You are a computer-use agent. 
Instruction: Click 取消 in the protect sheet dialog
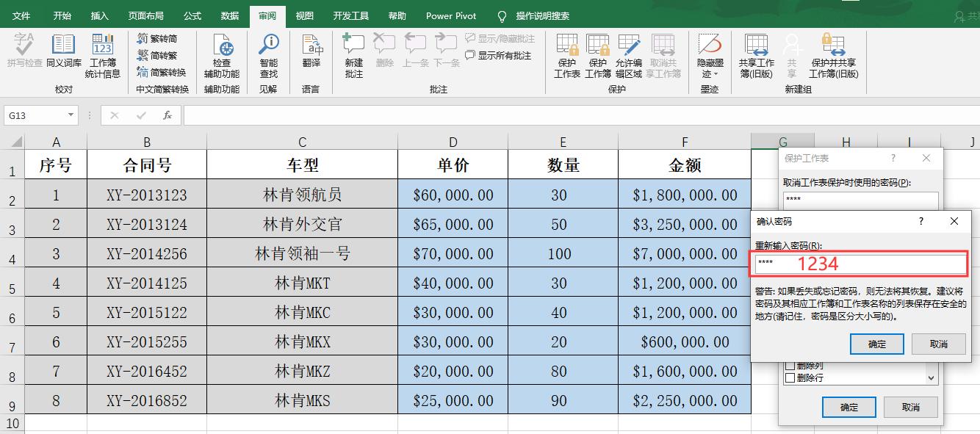910,407
